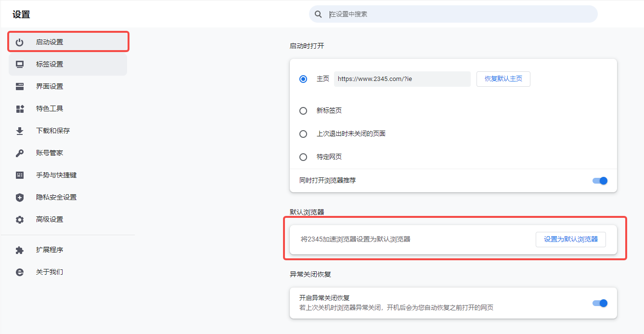Click the 下载和保存 download arrow icon

coord(19,130)
